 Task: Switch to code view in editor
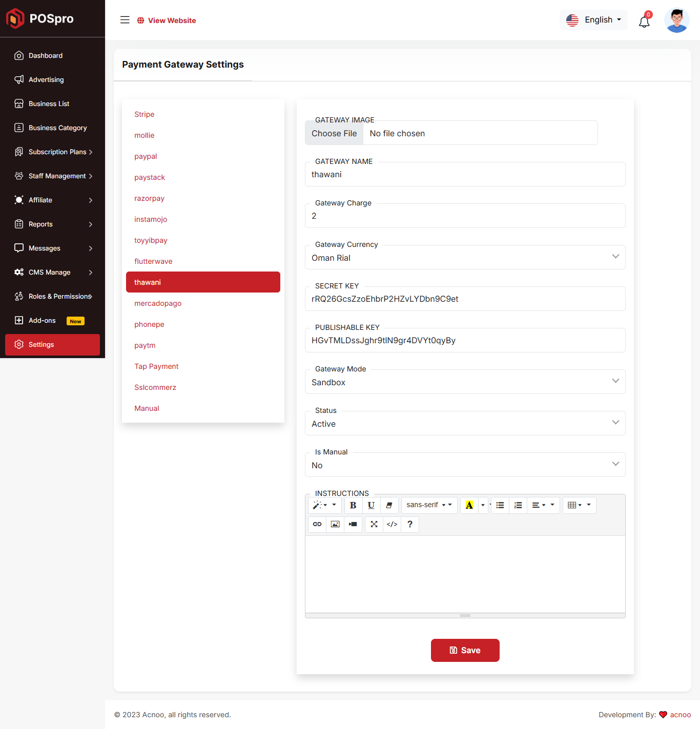pos(392,524)
